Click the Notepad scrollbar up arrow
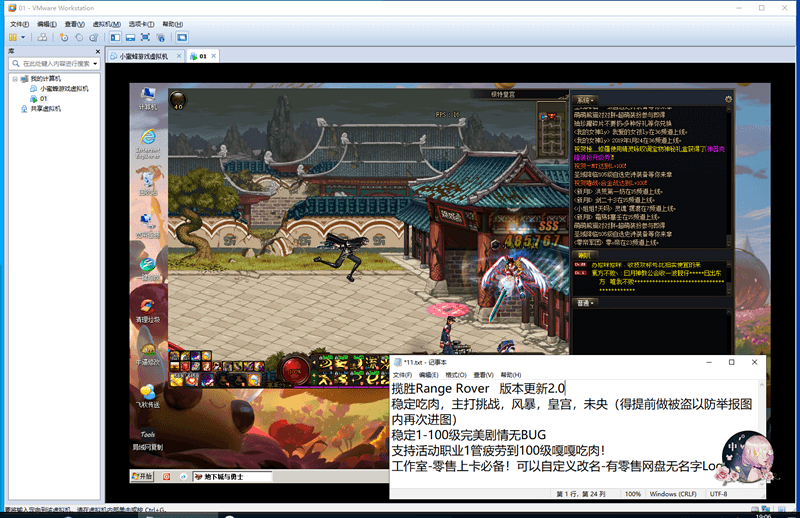800x518 pixels. [761, 385]
